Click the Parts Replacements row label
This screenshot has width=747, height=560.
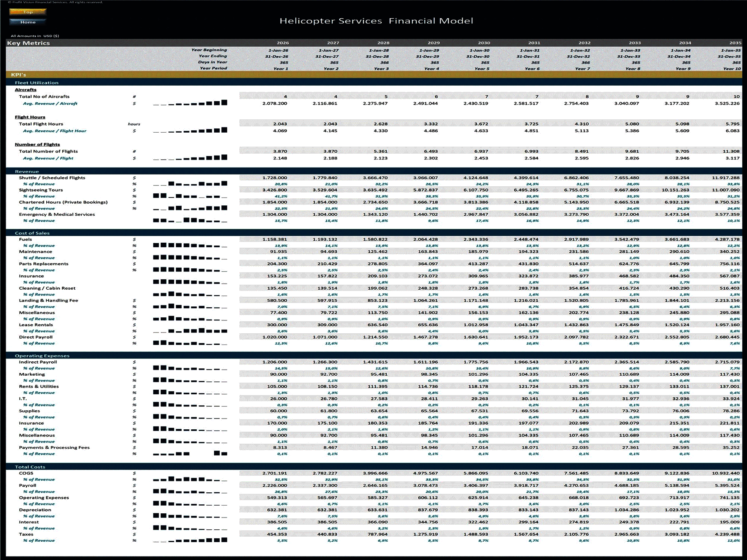click(x=44, y=264)
